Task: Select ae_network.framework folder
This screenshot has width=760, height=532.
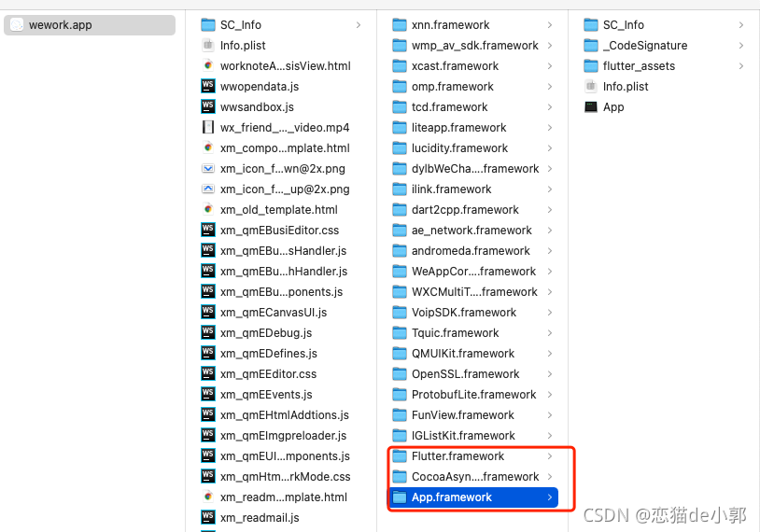Action: (472, 231)
